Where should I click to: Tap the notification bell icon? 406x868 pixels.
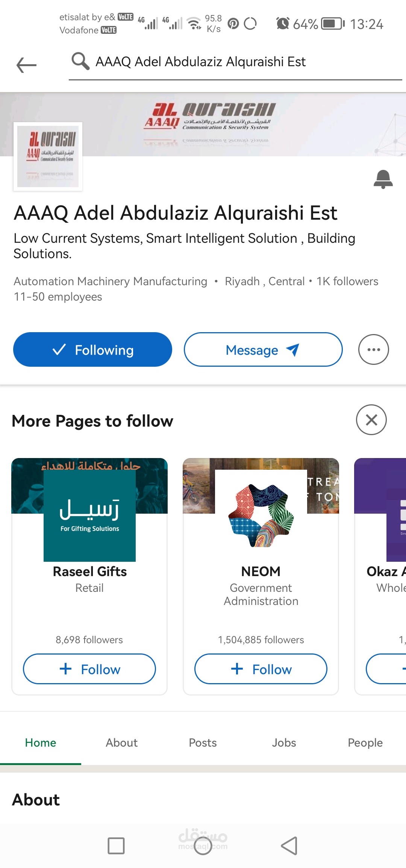pyautogui.click(x=383, y=179)
